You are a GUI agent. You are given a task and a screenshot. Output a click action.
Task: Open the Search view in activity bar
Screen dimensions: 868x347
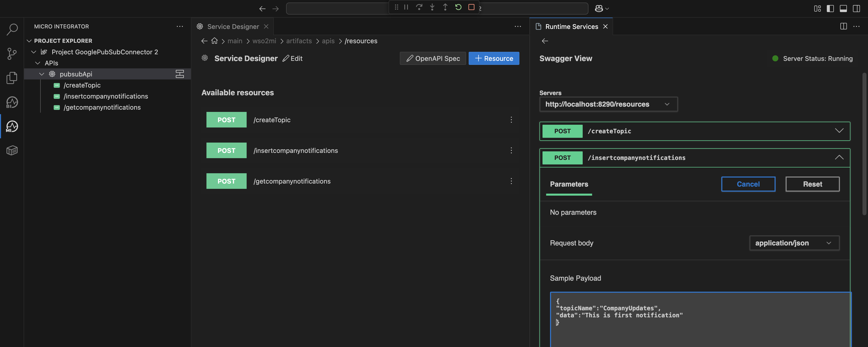pyautogui.click(x=12, y=29)
